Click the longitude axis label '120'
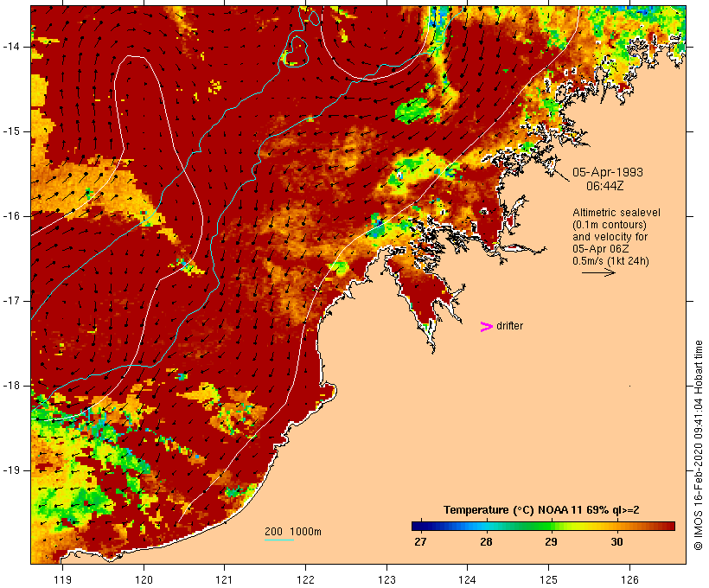709x588 pixels. click(144, 579)
